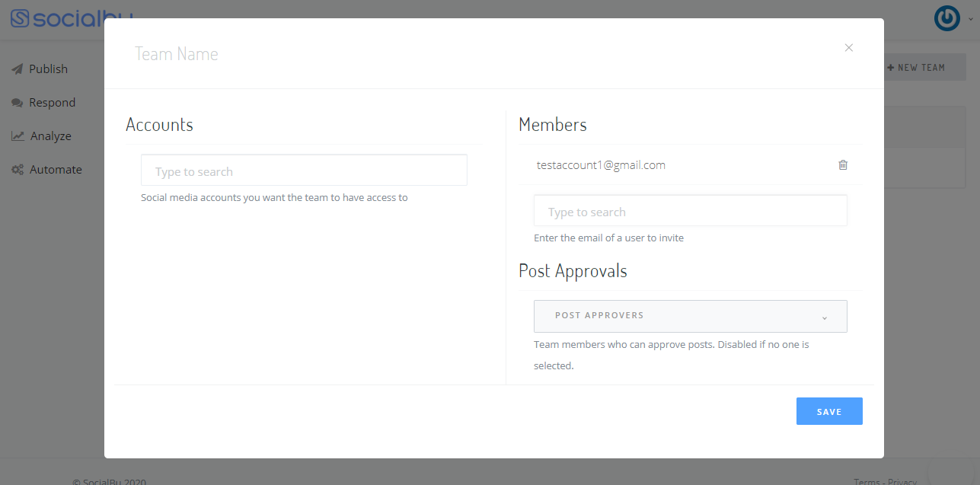Screen dimensions: 980x485
Task: Click the gears Automate icon
Action: 18,170
